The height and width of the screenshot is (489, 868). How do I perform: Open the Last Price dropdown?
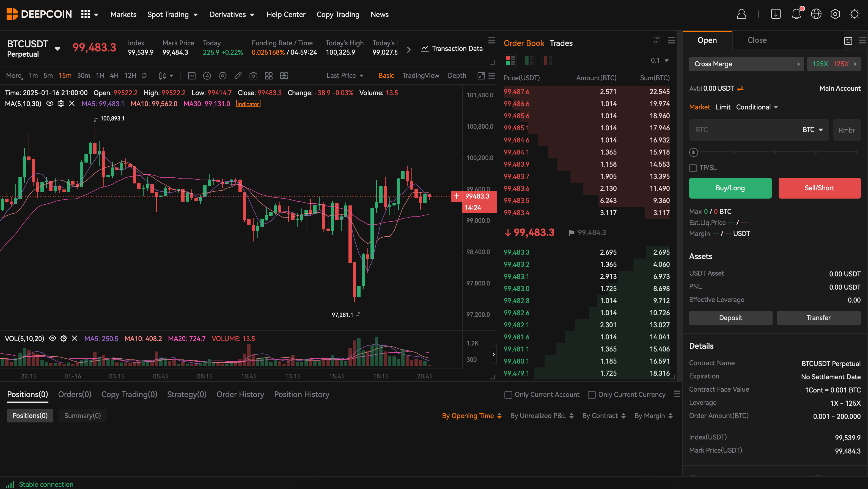coord(345,76)
